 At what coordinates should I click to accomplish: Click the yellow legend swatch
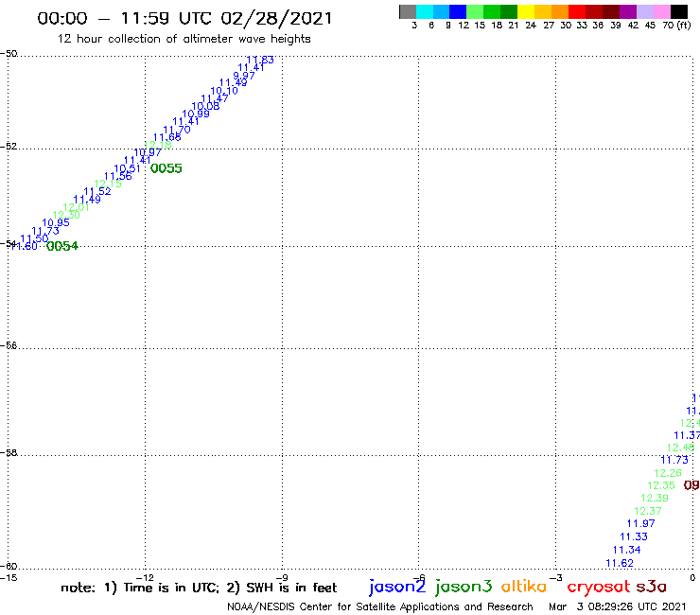pyautogui.click(x=526, y=11)
